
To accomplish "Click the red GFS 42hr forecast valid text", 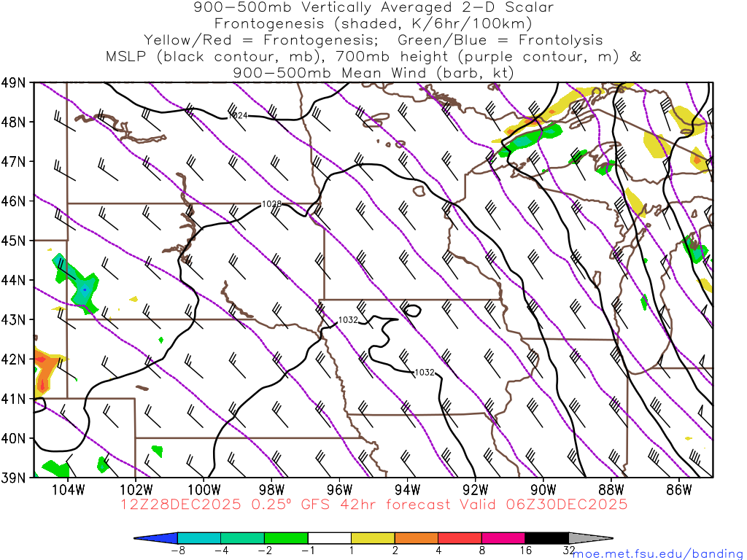I will pyautogui.click(x=373, y=504).
